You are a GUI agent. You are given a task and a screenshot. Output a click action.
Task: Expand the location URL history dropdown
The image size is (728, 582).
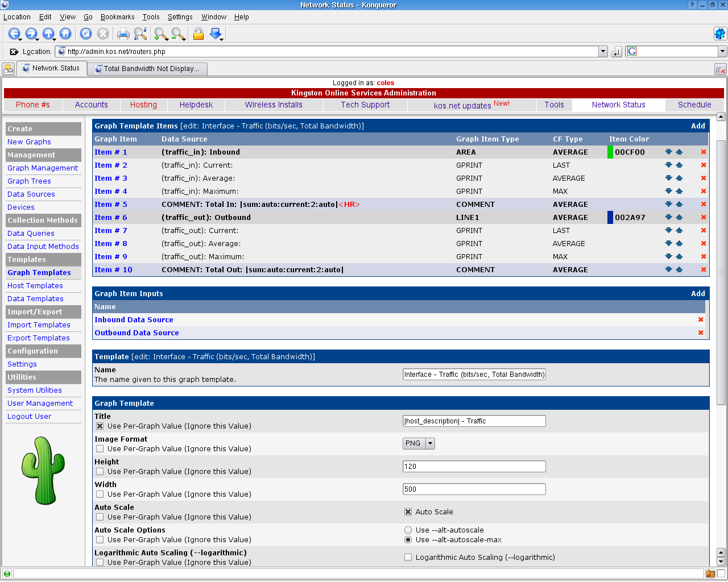point(603,52)
